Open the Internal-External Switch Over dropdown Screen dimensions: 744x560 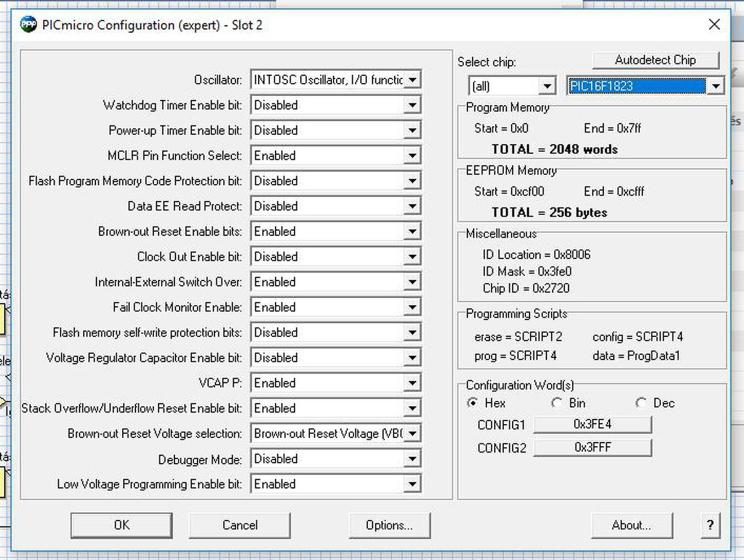(336, 282)
